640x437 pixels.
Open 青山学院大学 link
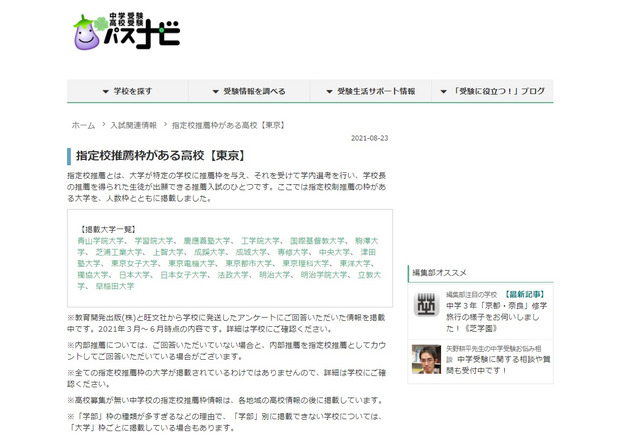[x=101, y=241]
